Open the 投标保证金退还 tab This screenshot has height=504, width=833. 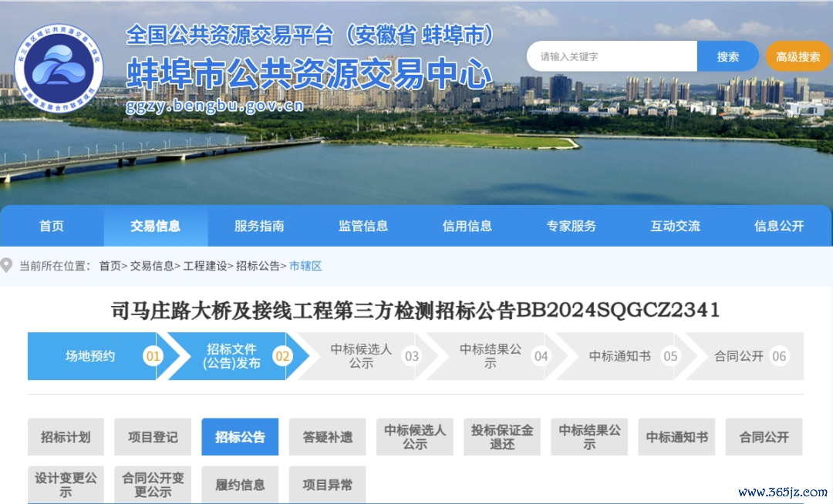[502, 437]
